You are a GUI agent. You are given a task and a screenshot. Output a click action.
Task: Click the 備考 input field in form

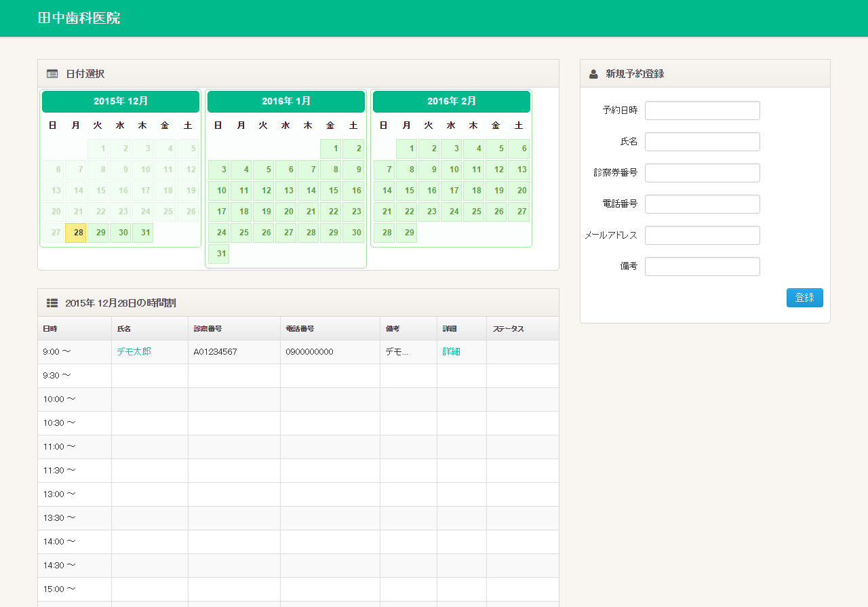[702, 267]
